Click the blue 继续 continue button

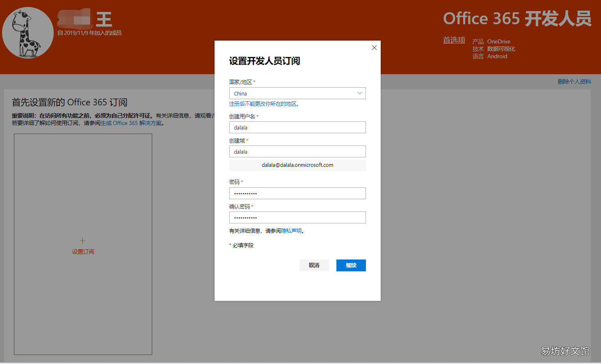click(351, 265)
